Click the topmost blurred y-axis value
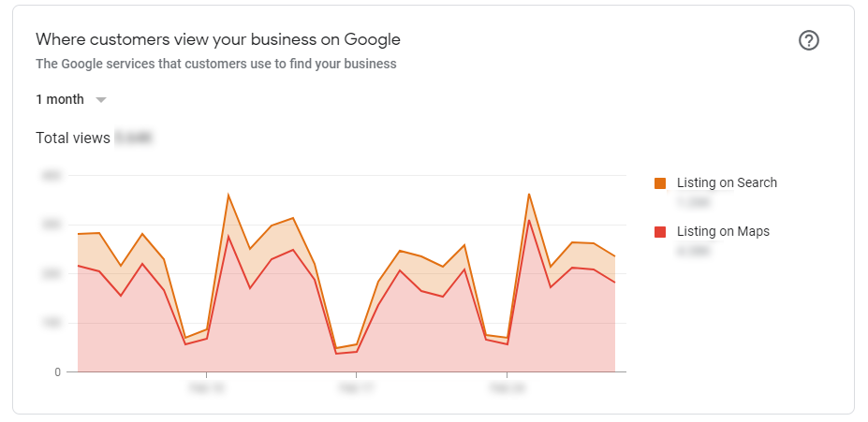 pyautogui.click(x=51, y=175)
